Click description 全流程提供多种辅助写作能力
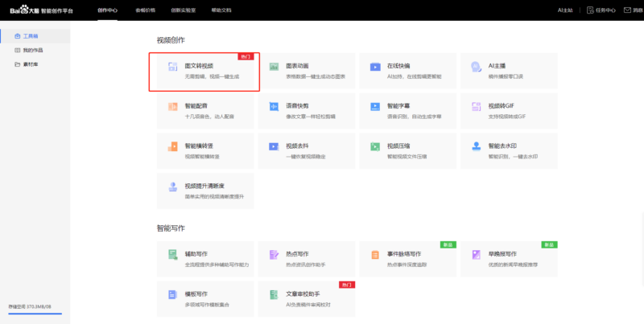The width and height of the screenshot is (644, 324). click(217, 265)
